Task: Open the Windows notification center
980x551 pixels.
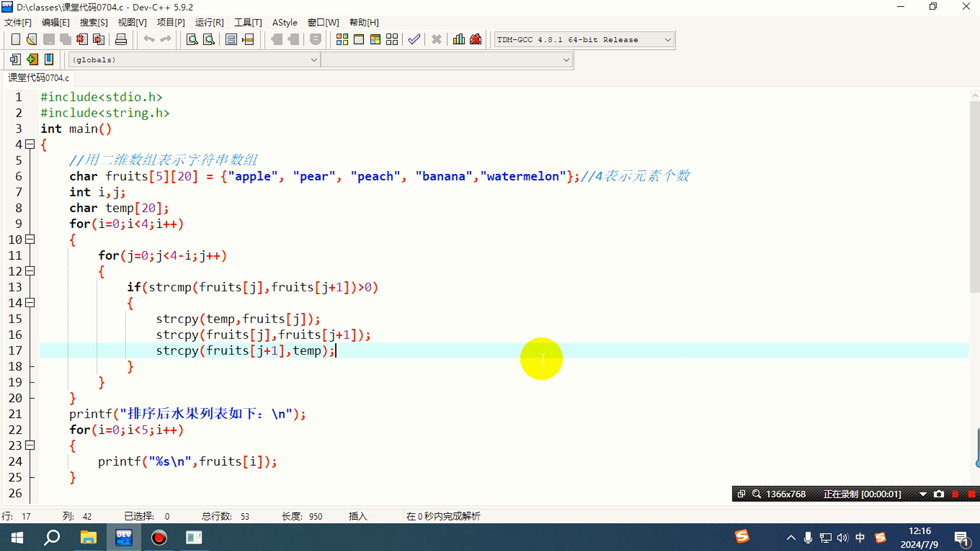Action: tap(962, 538)
